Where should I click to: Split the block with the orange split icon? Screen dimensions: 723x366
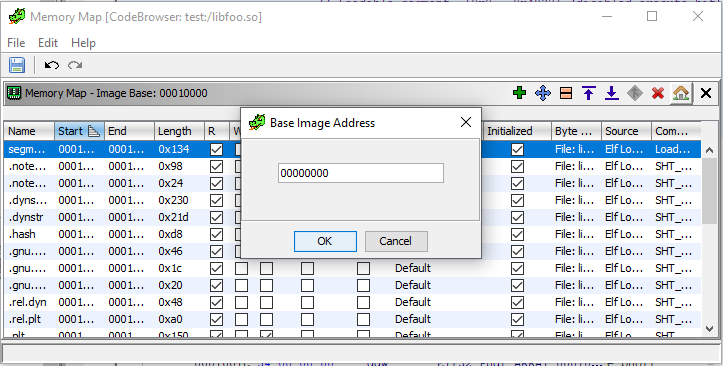coord(566,93)
